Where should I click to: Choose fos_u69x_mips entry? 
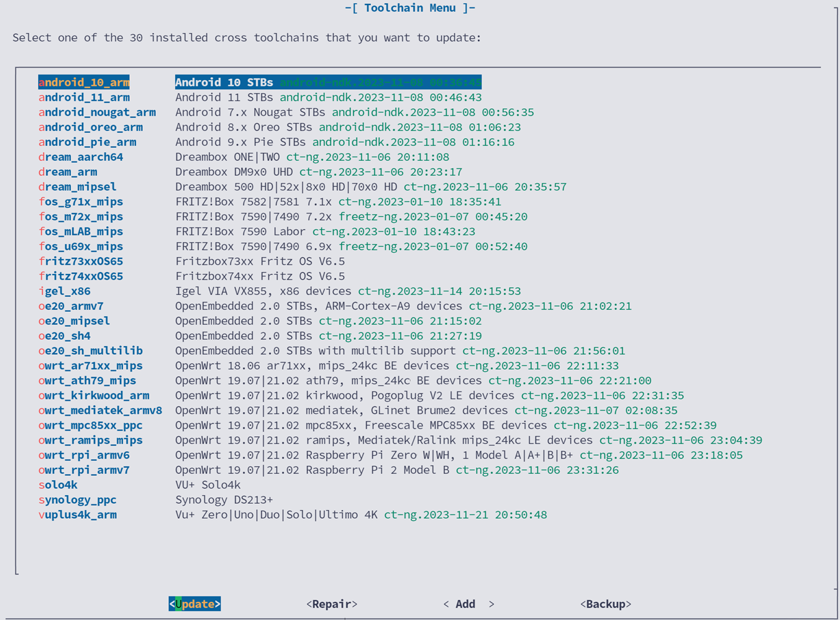click(81, 246)
